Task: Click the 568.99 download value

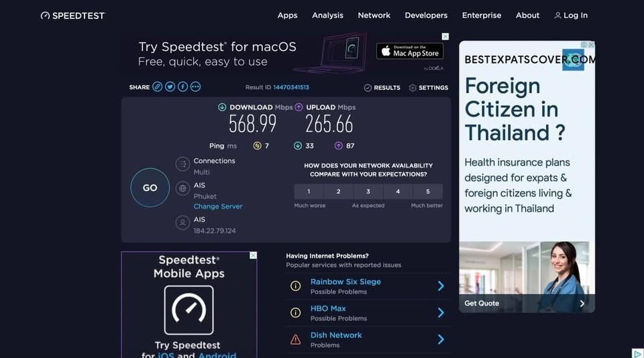Action: (x=253, y=124)
